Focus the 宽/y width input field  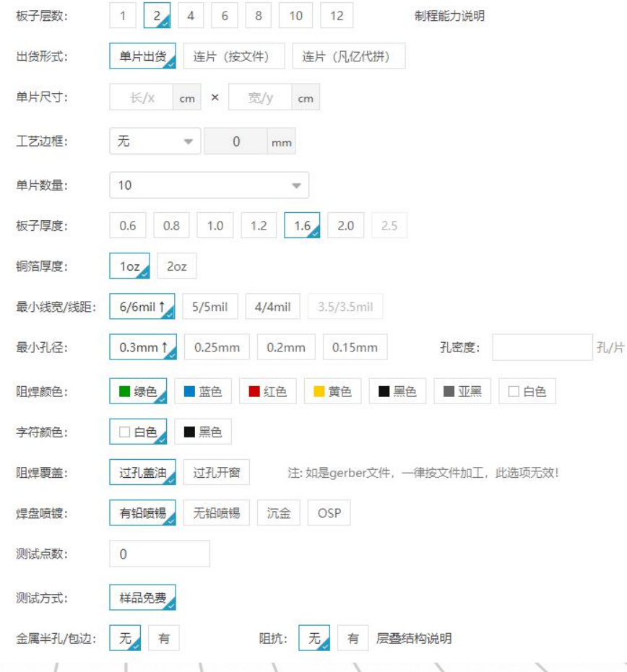pos(260,97)
